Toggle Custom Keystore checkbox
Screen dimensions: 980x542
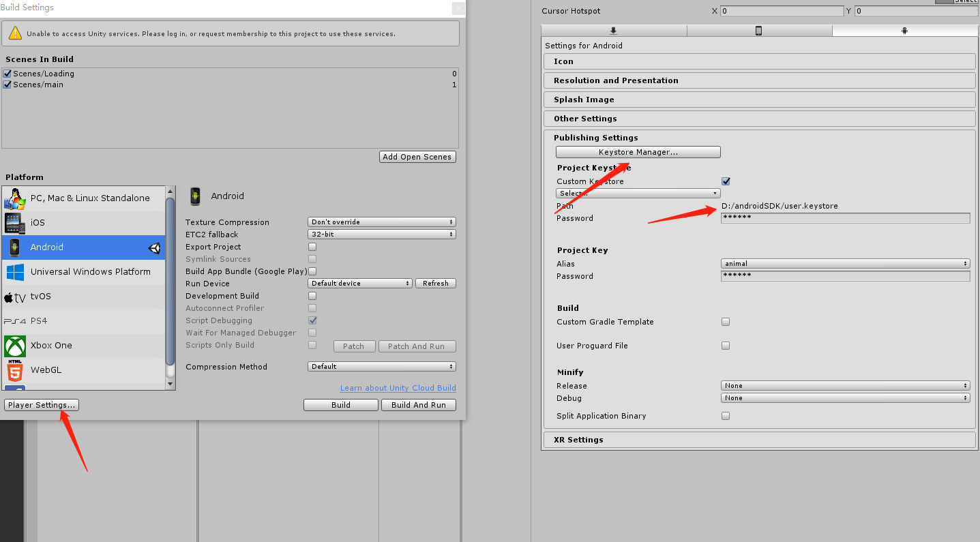click(726, 181)
